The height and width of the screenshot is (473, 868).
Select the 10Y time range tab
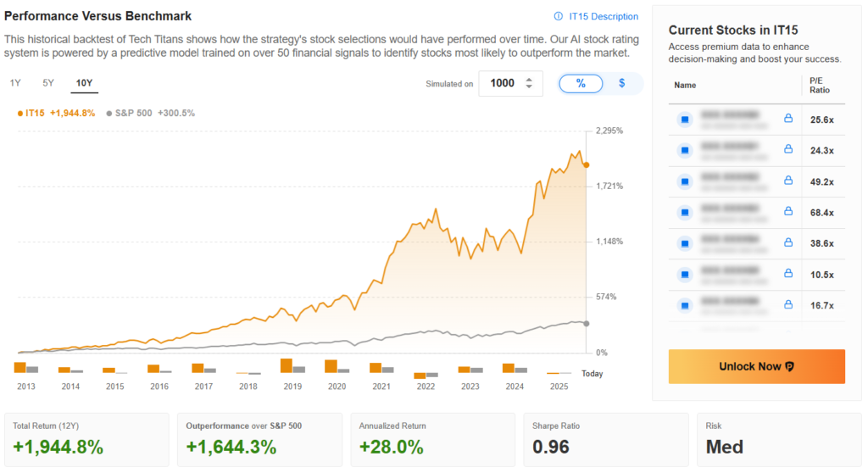84,83
